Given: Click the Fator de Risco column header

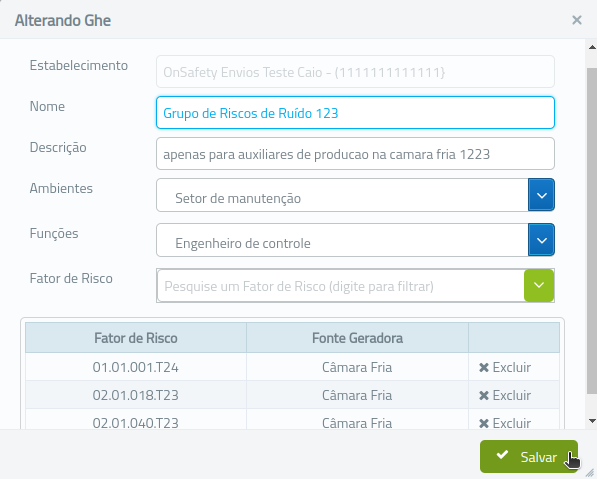Looking at the screenshot, I should tap(136, 338).
